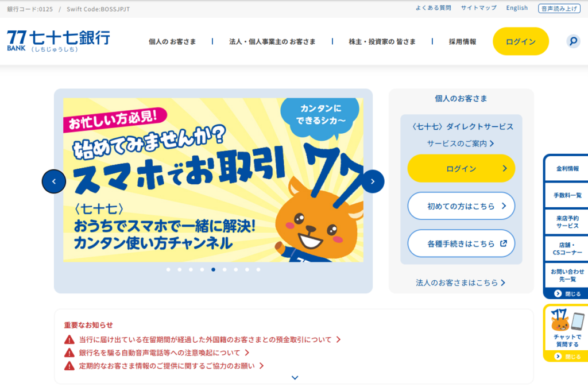Select the first carousel indicator dot

[168, 269]
